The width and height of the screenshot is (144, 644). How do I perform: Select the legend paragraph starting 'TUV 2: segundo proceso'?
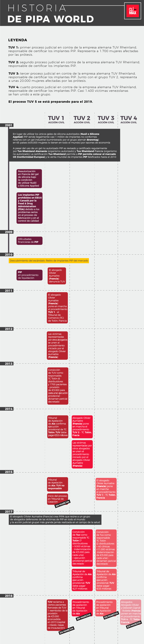pyautogui.click(x=74, y=64)
